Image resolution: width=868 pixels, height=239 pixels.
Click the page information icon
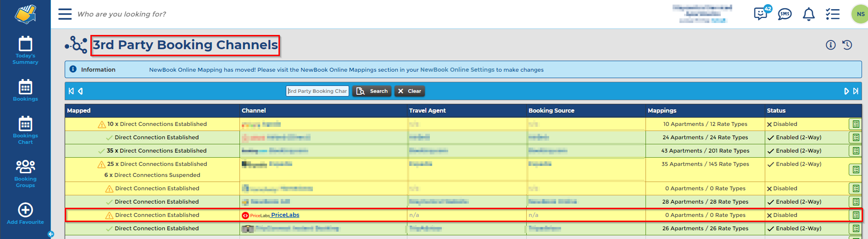tap(831, 45)
